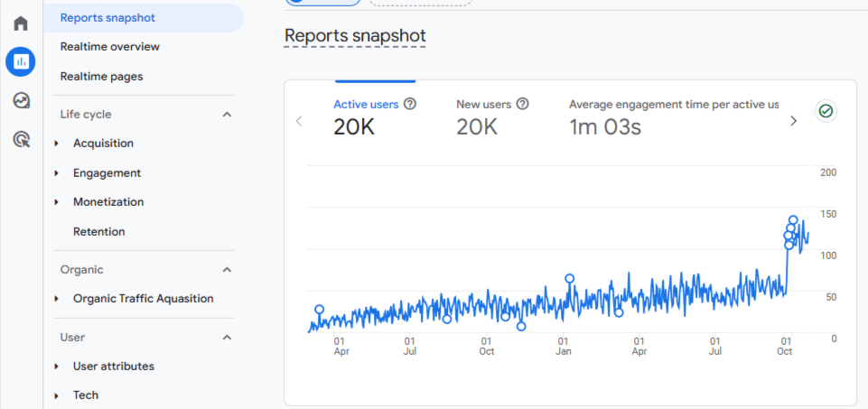
Task: Expand the Acquisition tree item
Action: (58, 144)
